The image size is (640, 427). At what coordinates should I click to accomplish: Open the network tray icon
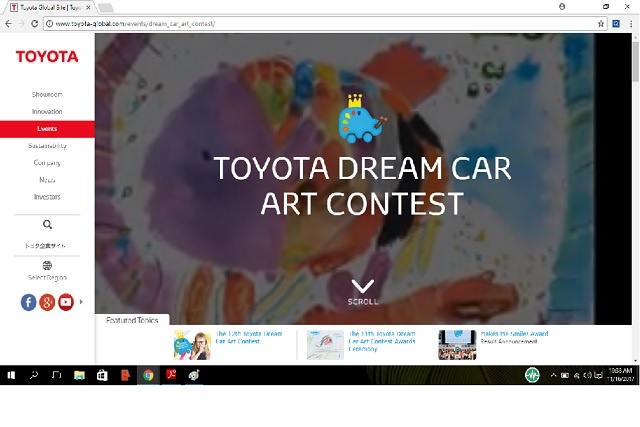[576, 376]
